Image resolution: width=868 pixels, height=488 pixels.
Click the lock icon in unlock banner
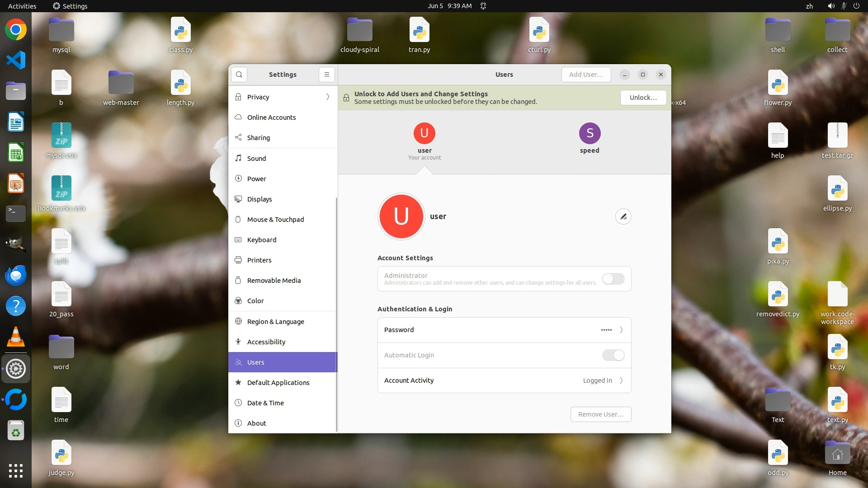(346, 98)
